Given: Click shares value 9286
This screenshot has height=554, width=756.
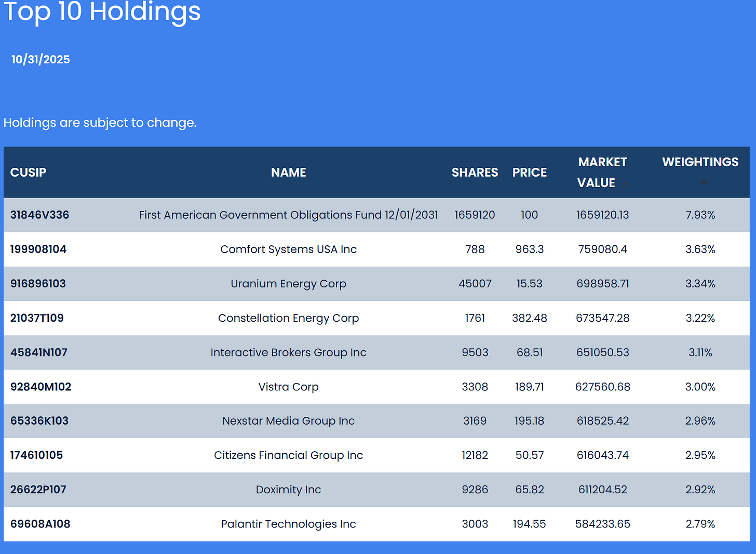Looking at the screenshot, I should tap(475, 490).
